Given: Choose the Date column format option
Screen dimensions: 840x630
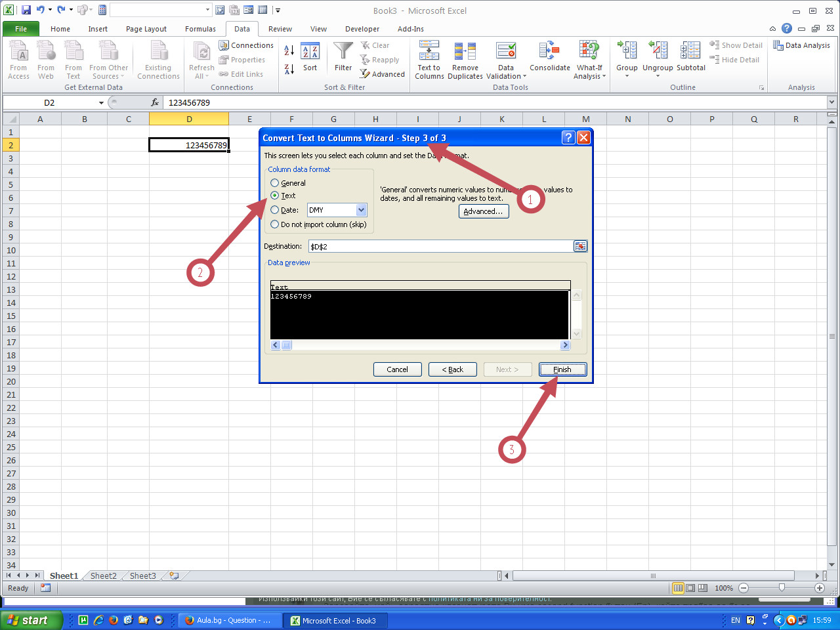Looking at the screenshot, I should (x=275, y=210).
